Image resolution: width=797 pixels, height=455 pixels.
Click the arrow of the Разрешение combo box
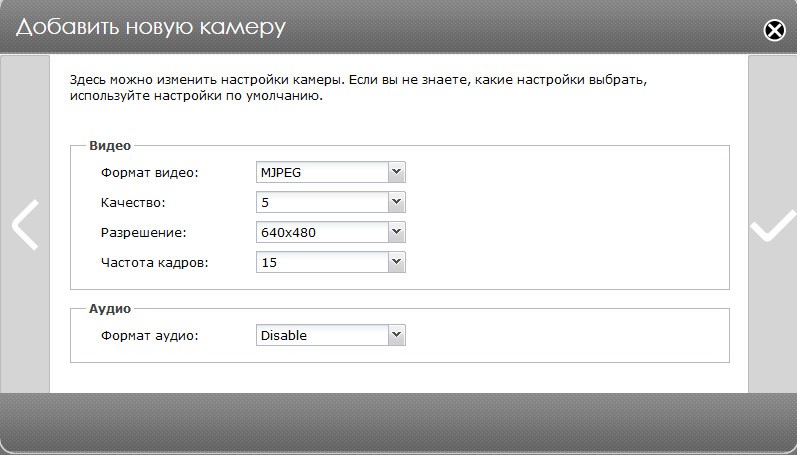pos(397,233)
